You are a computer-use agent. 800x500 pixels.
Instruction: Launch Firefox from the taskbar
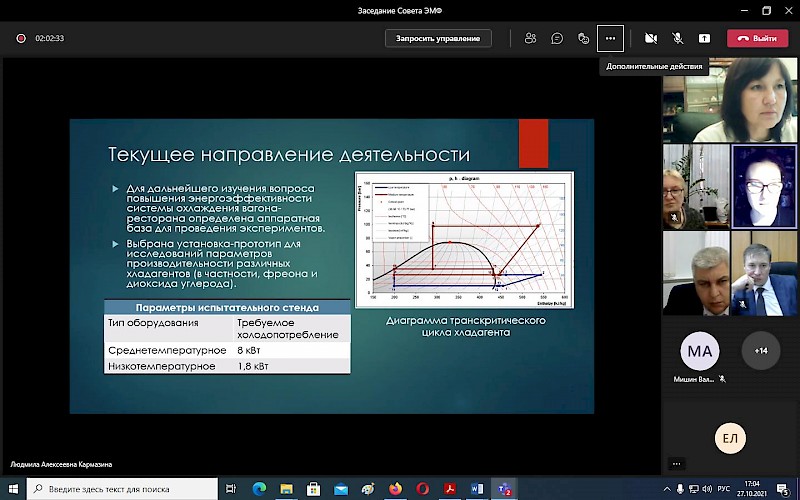pyautogui.click(x=395, y=489)
